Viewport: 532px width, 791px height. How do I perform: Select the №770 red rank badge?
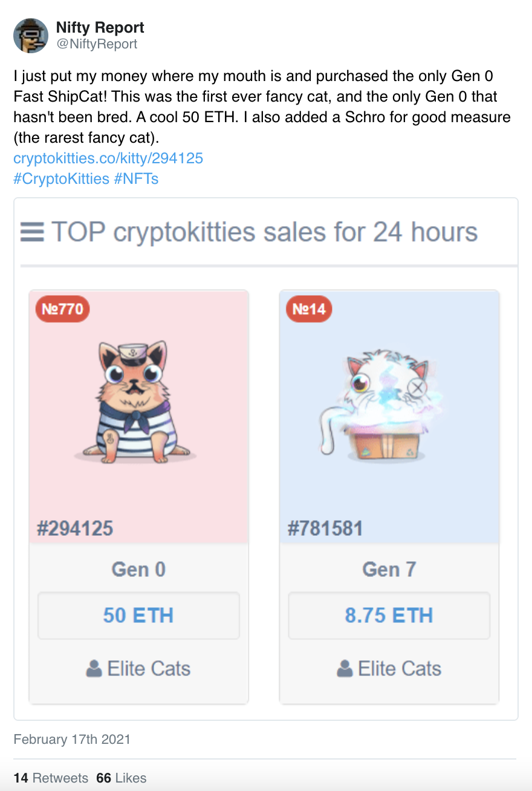[x=63, y=310]
